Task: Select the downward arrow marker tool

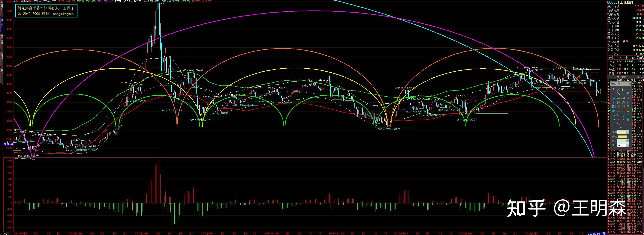Action: 623,111
